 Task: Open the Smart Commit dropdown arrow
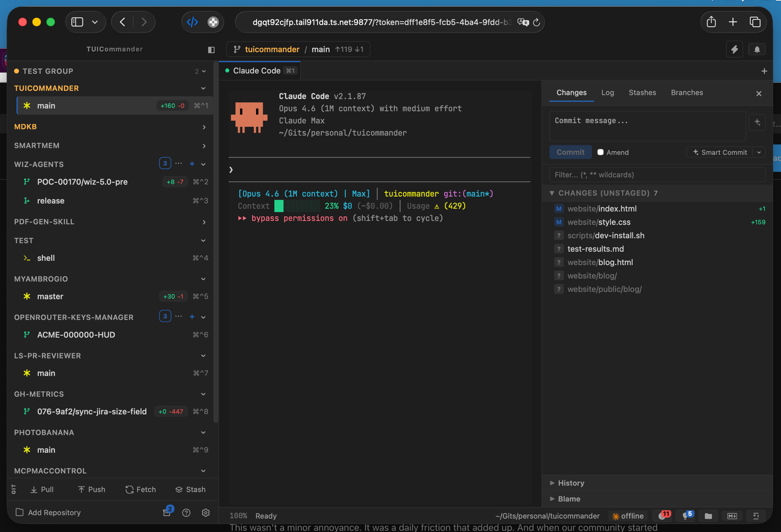pyautogui.click(x=759, y=152)
